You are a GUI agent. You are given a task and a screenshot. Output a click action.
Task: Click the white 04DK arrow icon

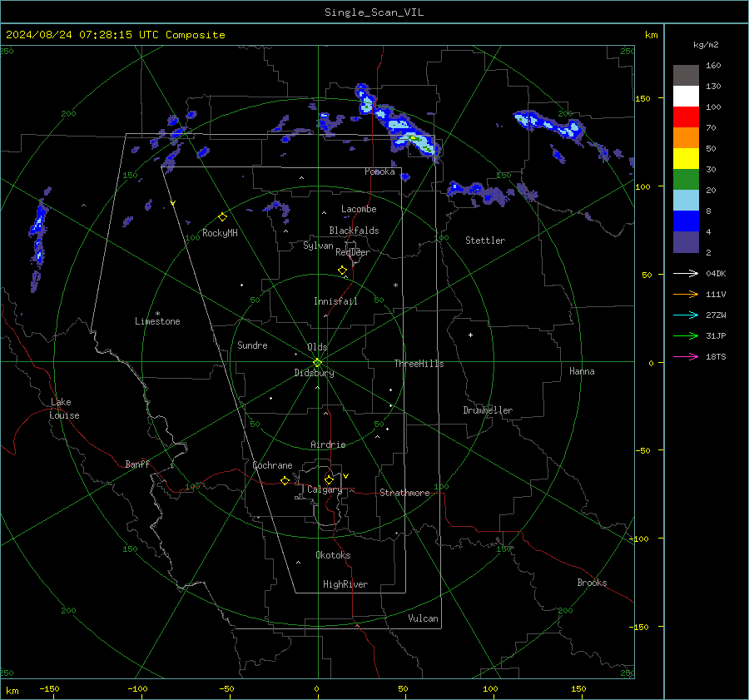[686, 273]
